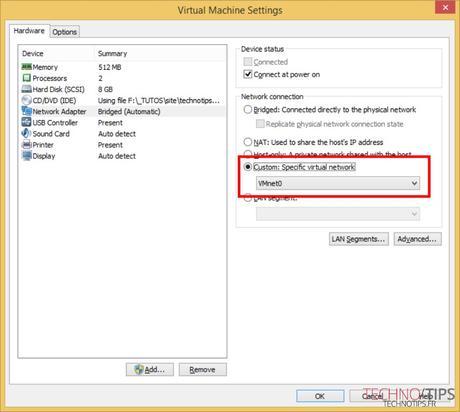460x412 pixels.
Task: Click the Summary column header
Action: (112, 53)
